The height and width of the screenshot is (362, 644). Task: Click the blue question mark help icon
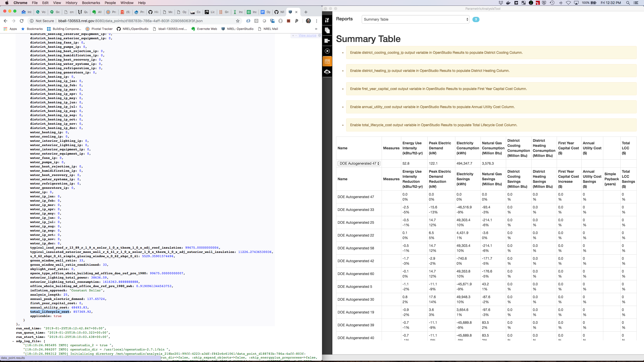point(475,19)
